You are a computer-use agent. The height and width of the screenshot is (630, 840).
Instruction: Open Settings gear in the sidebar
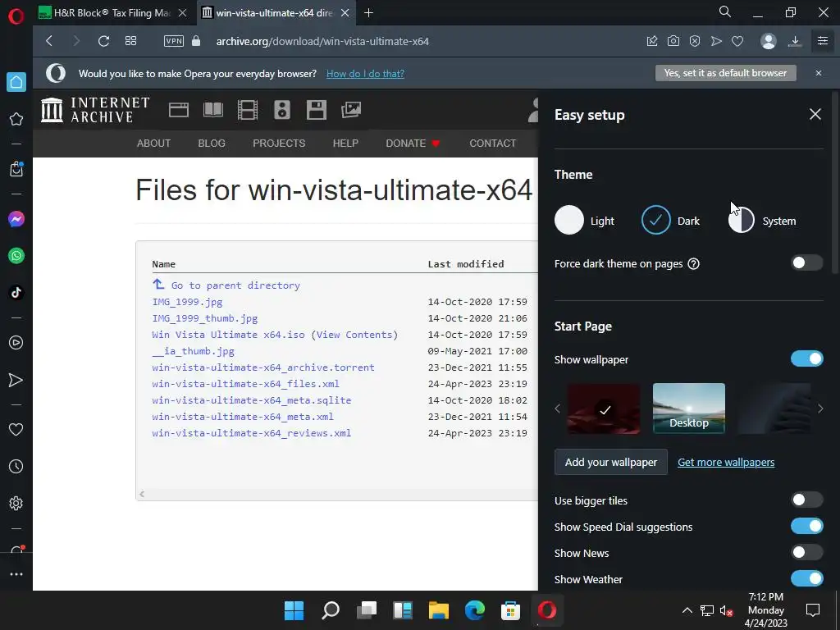coord(16,503)
